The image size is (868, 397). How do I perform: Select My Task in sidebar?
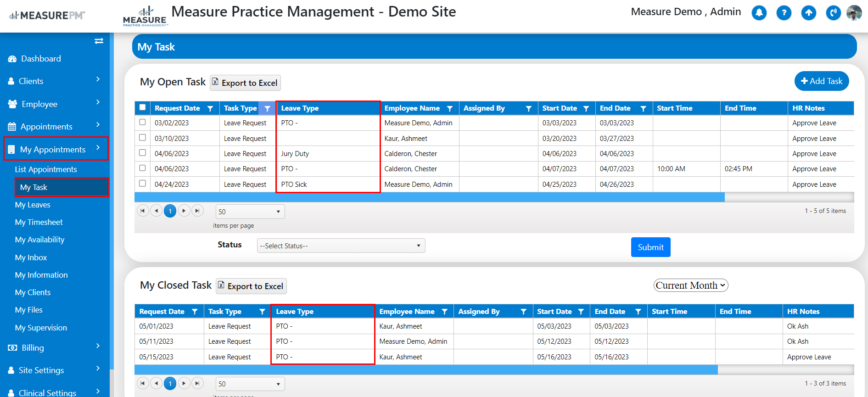62,187
